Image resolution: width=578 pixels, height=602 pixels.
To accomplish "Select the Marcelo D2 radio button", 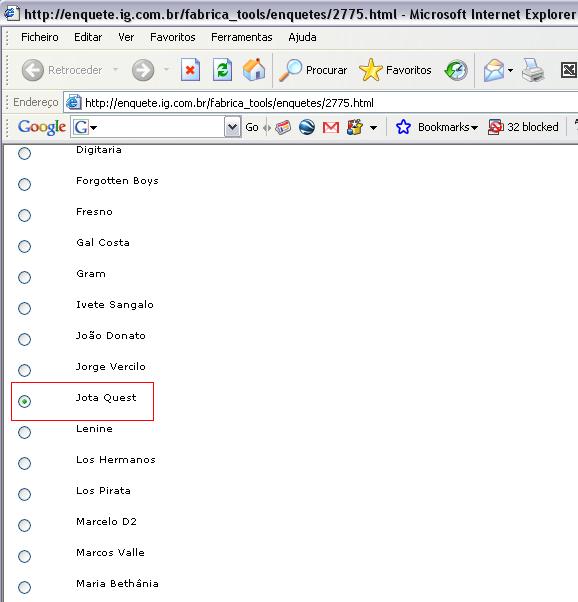I will coord(25,525).
